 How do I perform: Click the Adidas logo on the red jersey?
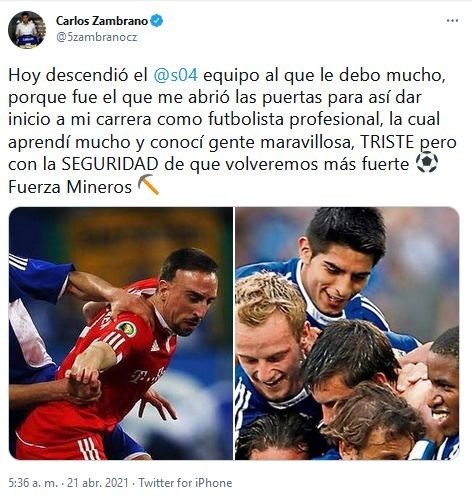155,347
